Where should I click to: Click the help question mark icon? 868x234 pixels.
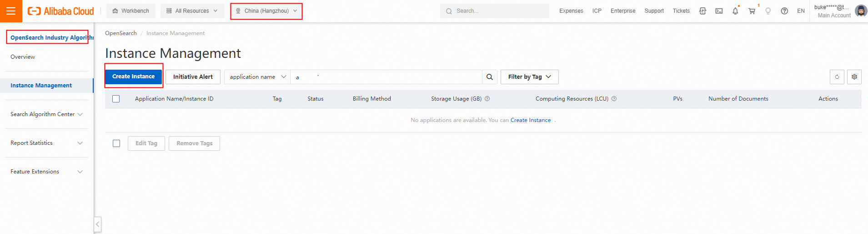tap(784, 11)
